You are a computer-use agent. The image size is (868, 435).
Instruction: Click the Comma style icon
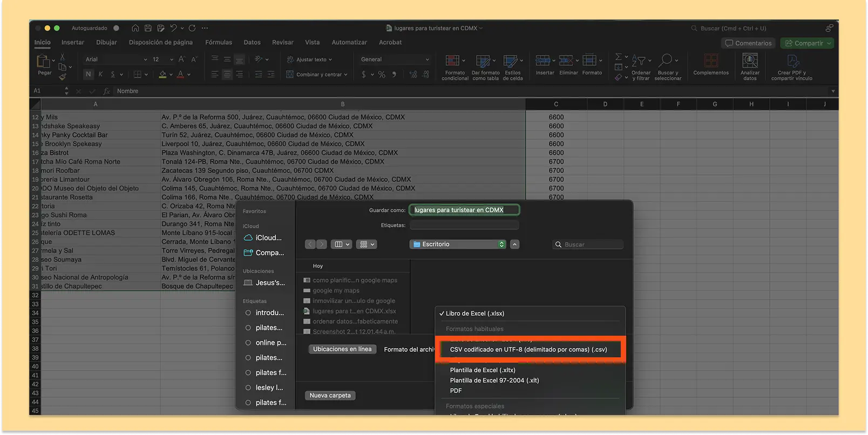[x=394, y=74]
